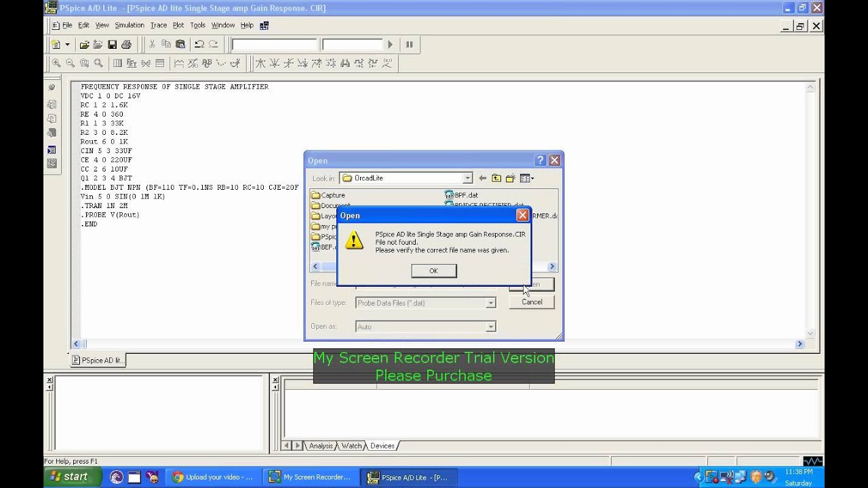Expand the Files of type dropdown
The width and height of the screenshot is (868, 488).
pos(490,303)
